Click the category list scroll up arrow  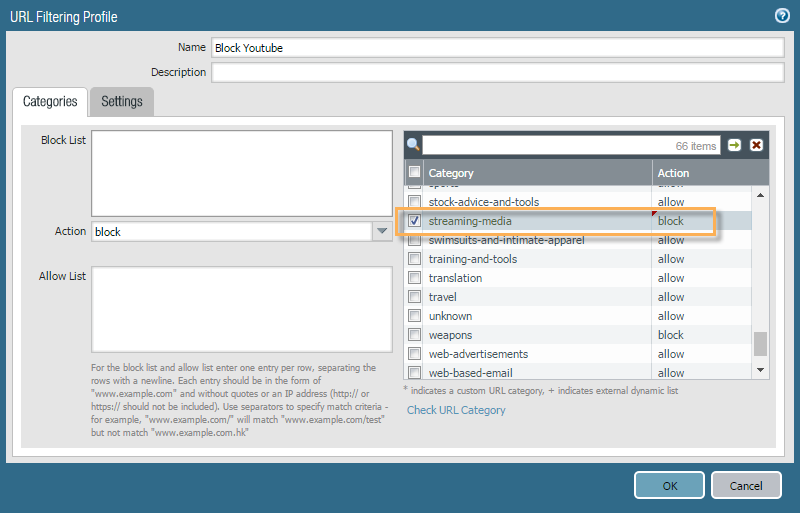coord(760,195)
